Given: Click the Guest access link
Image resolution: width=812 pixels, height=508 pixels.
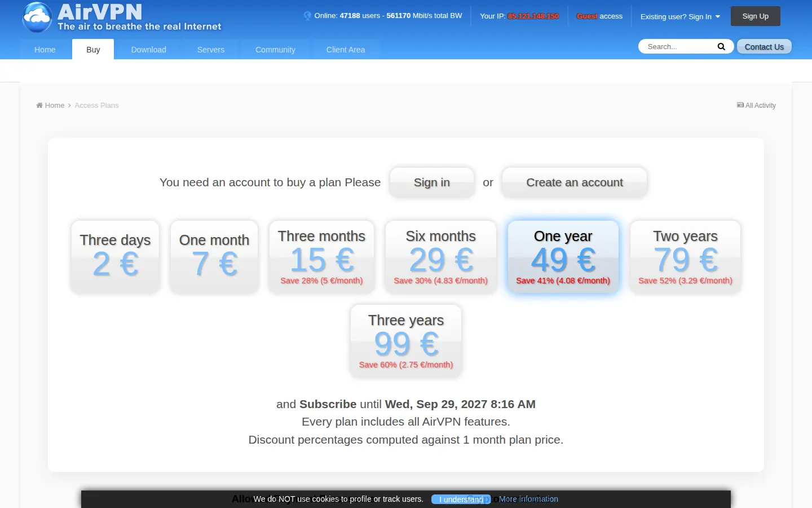Looking at the screenshot, I should tap(599, 16).
